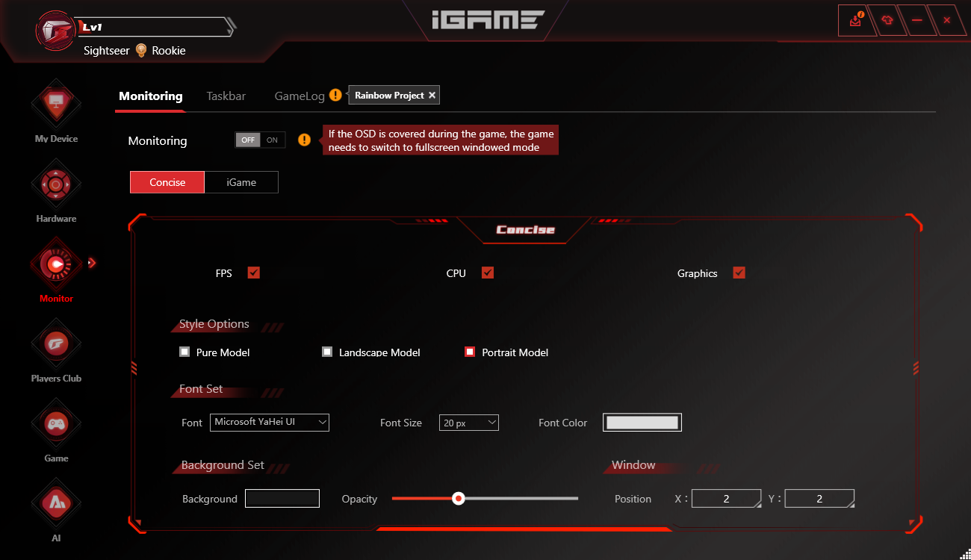Click the download update icon in title bar
This screenshot has width=971, height=560.
(x=856, y=20)
